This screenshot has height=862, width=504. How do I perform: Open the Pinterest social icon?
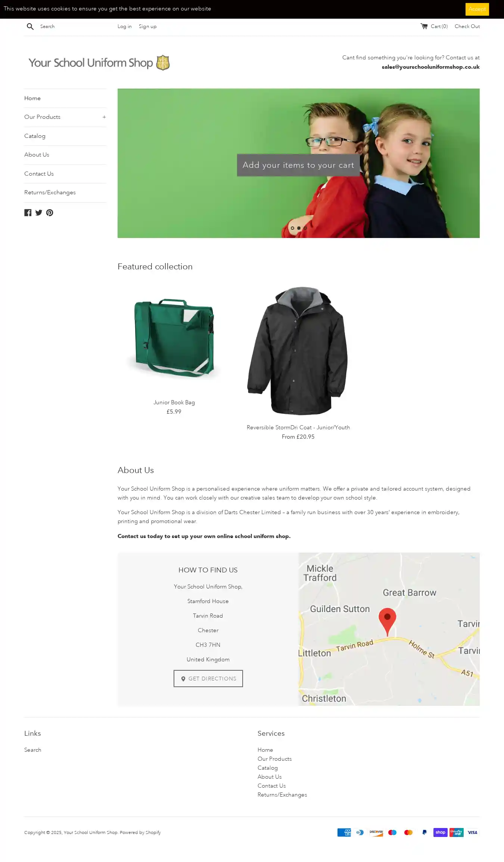50,213
